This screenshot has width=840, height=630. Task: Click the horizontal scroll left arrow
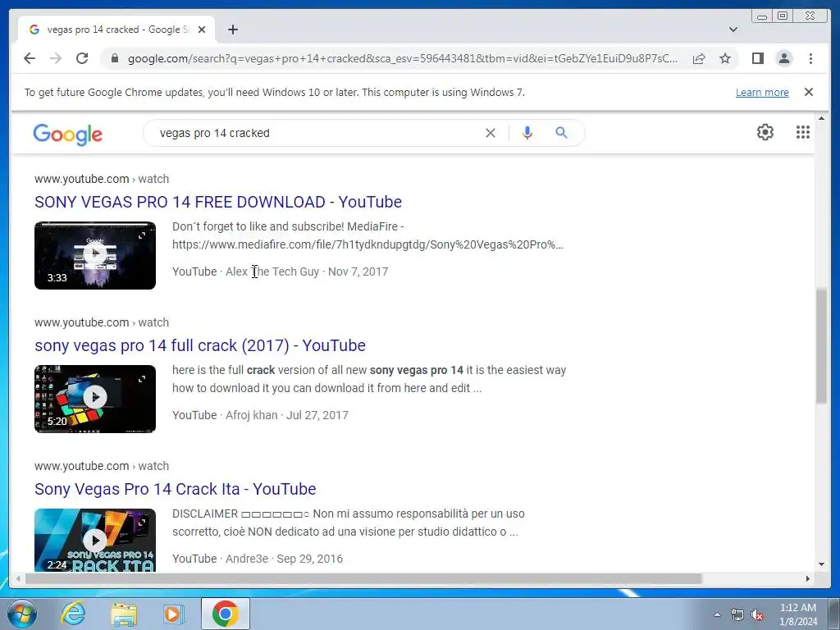click(18, 578)
